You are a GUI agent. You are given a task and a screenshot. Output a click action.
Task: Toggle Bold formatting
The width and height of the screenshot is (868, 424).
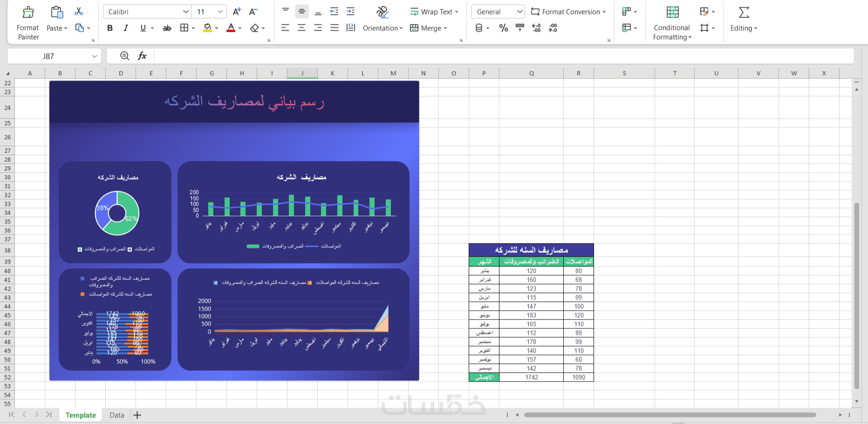110,28
